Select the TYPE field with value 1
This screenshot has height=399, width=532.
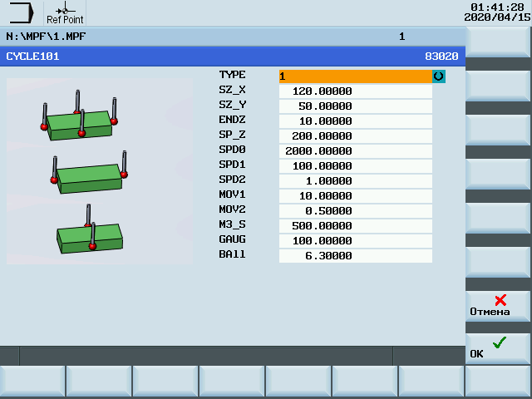tap(356, 76)
